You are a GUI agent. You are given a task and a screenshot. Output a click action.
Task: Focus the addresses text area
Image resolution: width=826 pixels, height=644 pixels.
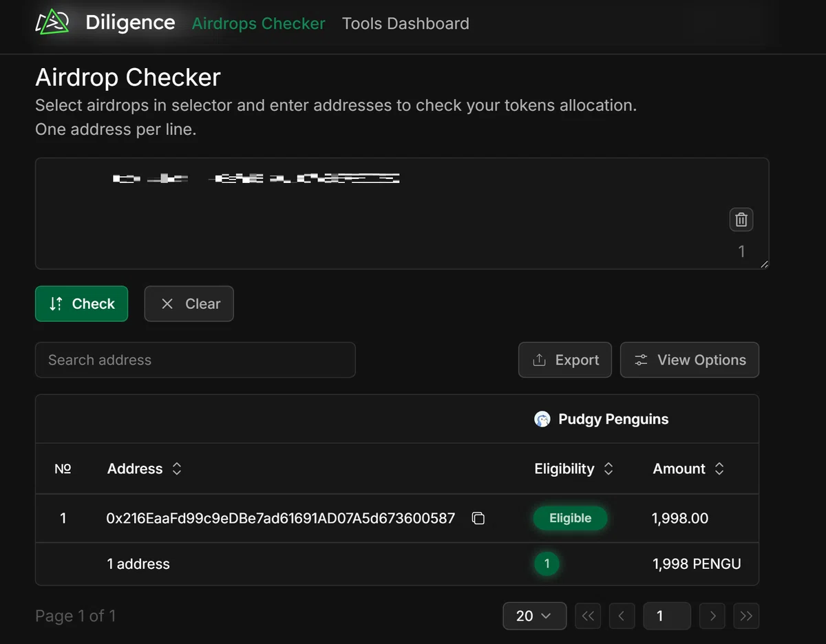[402, 213]
